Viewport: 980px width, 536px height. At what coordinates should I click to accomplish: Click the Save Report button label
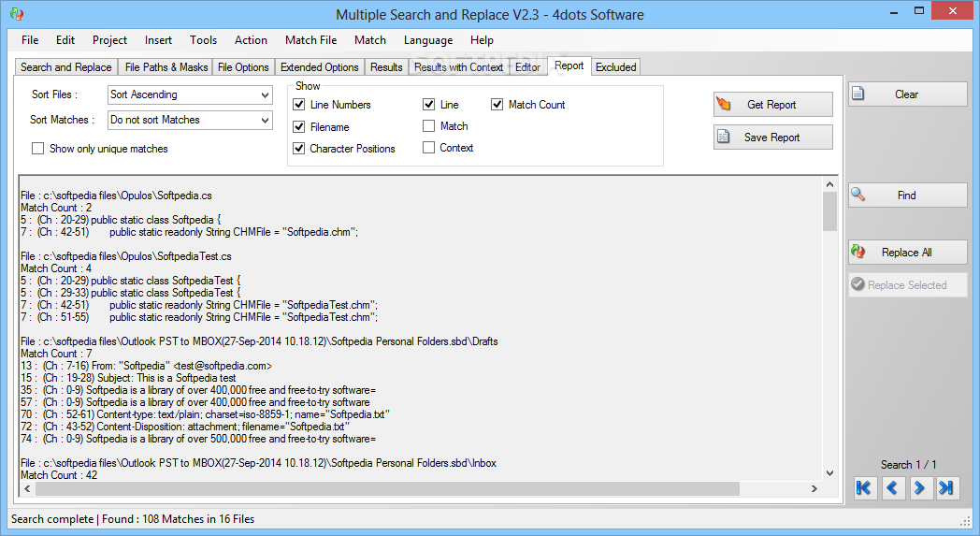click(771, 137)
